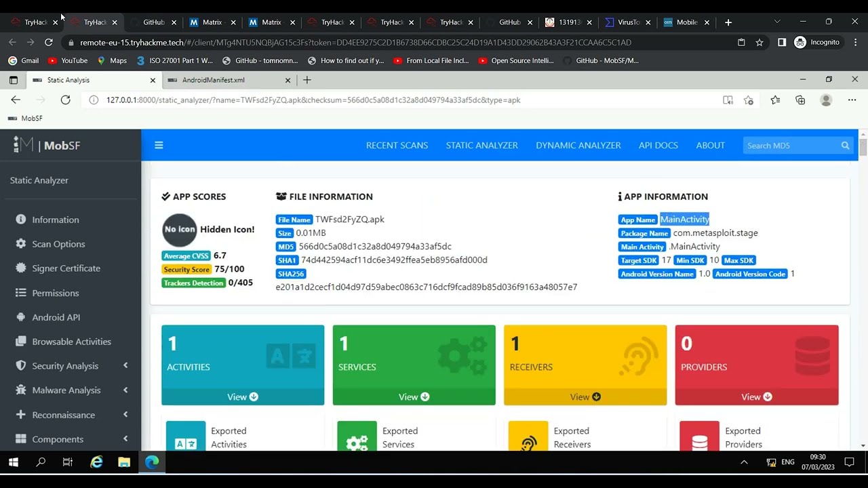
Task: Open inner browser collections icon
Action: pos(800,100)
